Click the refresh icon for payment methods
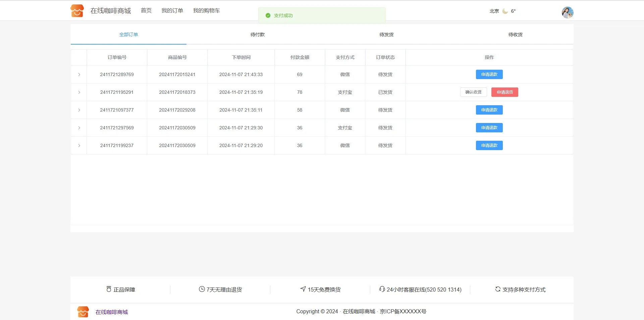644x320 pixels. point(498,289)
